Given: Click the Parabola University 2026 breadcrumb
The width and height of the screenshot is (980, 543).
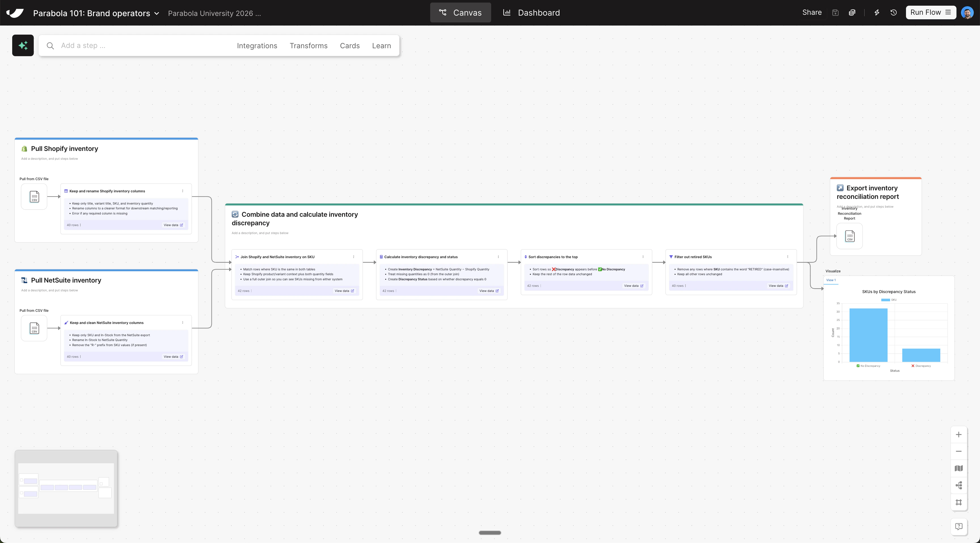Looking at the screenshot, I should coord(215,13).
